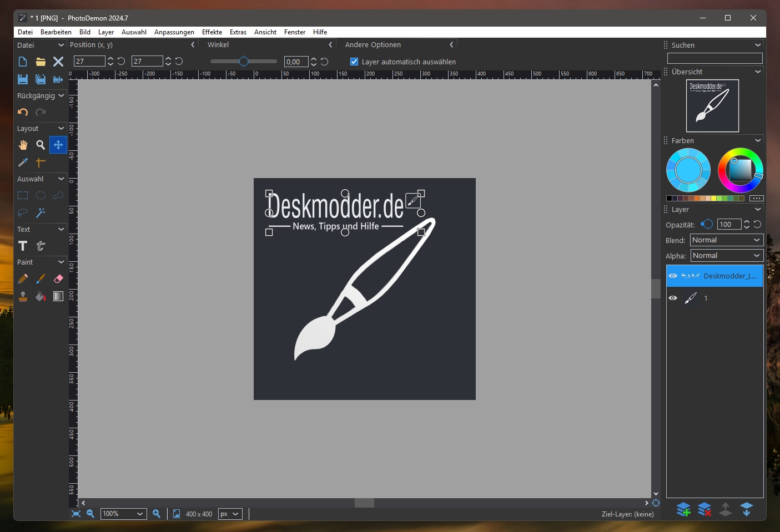780x532 pixels.
Task: Increase the Y position stepper
Action: [x=168, y=58]
